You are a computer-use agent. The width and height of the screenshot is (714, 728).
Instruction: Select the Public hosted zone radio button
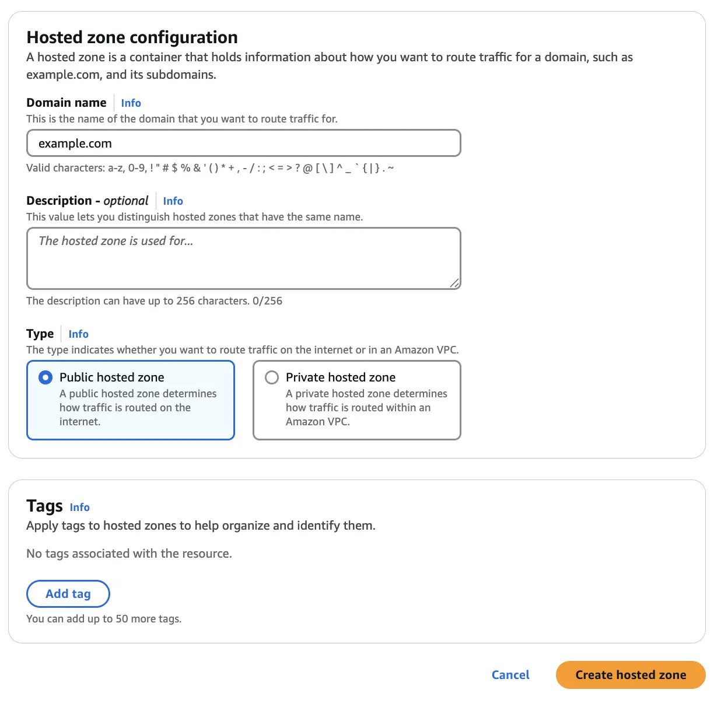coord(45,378)
